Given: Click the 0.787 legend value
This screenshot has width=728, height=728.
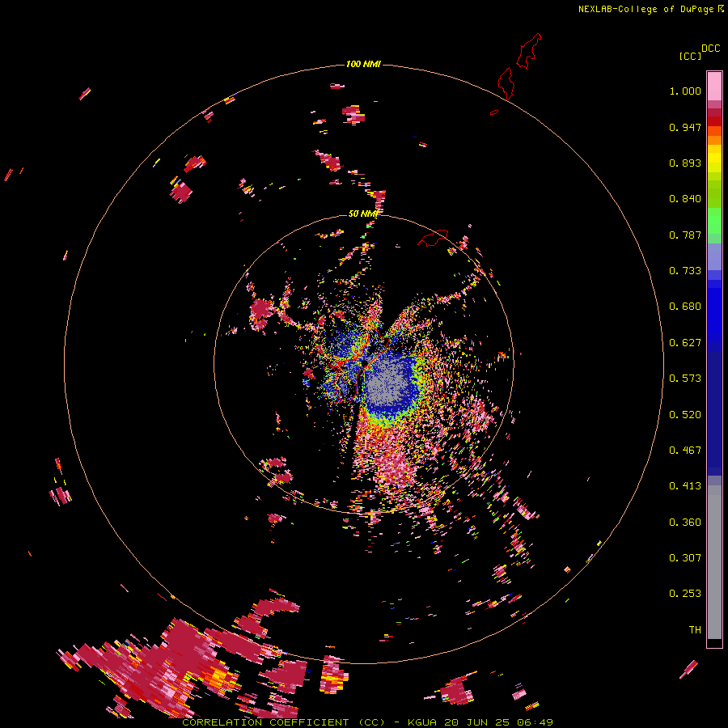Looking at the screenshot, I should [x=685, y=235].
